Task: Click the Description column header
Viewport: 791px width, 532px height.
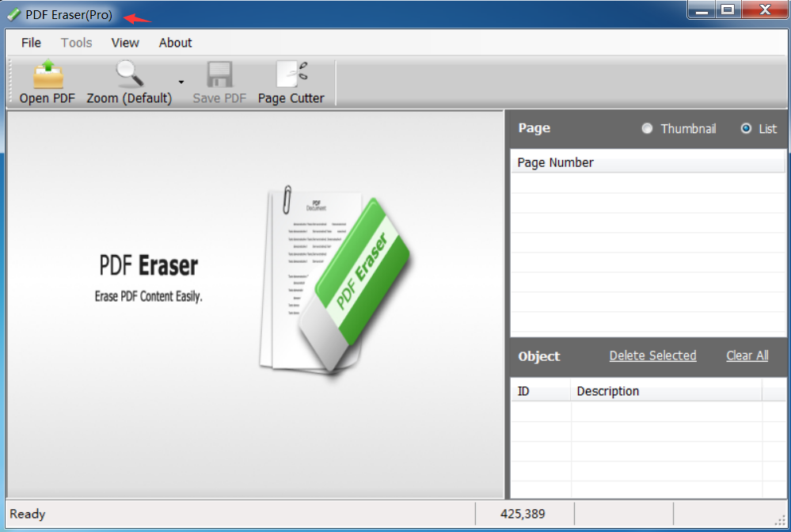Action: tap(667, 391)
